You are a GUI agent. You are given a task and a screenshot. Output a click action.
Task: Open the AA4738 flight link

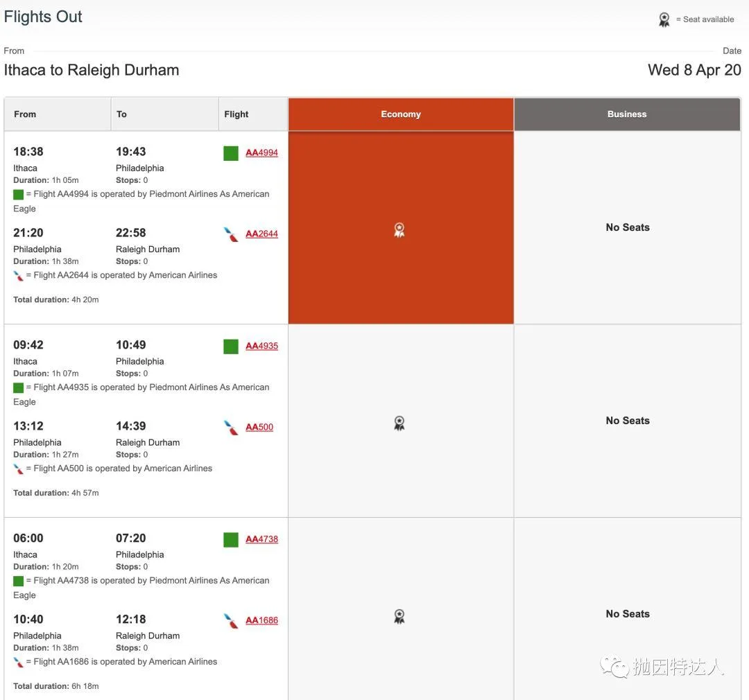(261, 540)
